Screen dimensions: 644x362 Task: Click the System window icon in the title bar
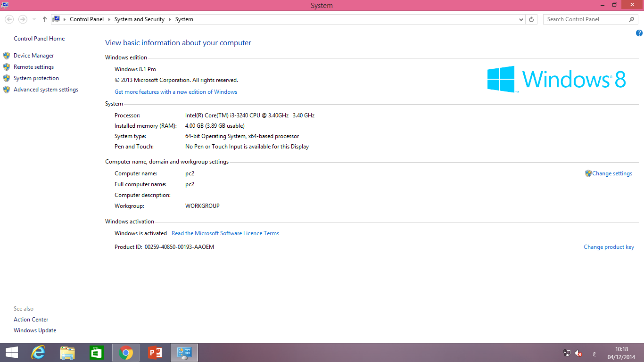(4, 5)
